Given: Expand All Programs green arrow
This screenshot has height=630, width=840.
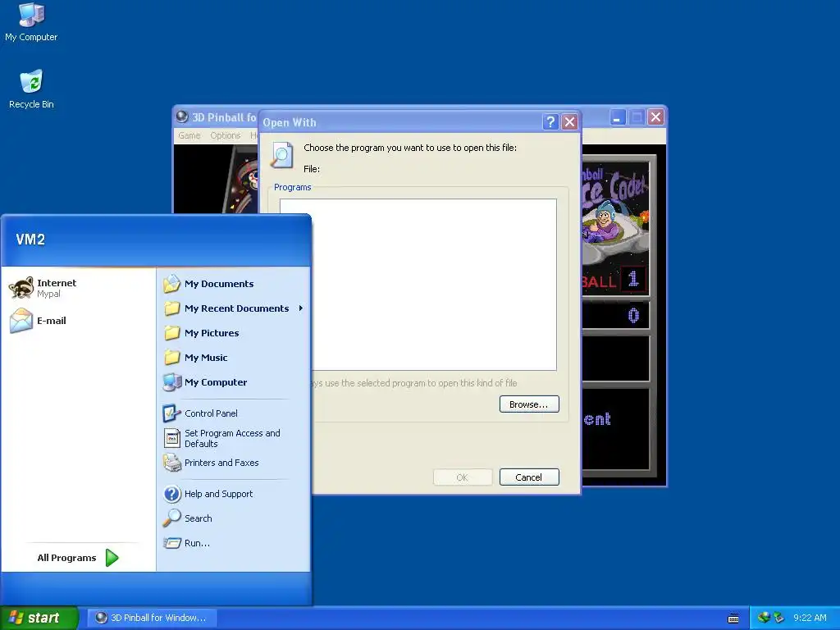Looking at the screenshot, I should pos(112,558).
